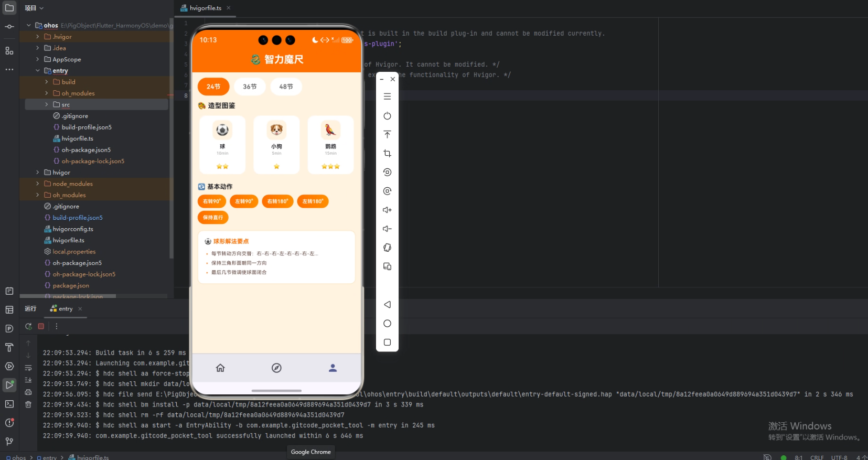Click the red stop run button
Viewport: 868px width, 460px height.
(x=41, y=326)
